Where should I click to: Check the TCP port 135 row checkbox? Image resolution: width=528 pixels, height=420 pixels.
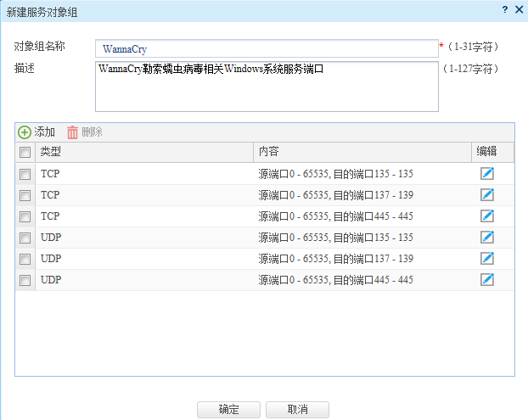click(25, 174)
